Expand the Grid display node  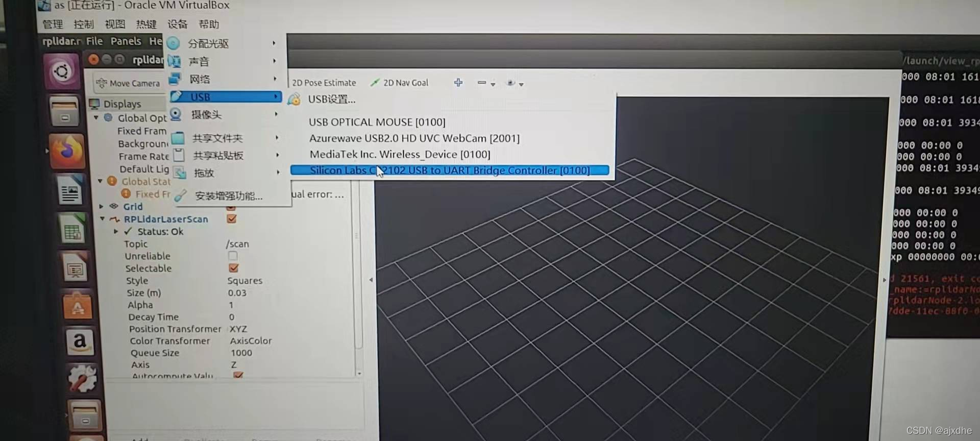pyautogui.click(x=101, y=206)
